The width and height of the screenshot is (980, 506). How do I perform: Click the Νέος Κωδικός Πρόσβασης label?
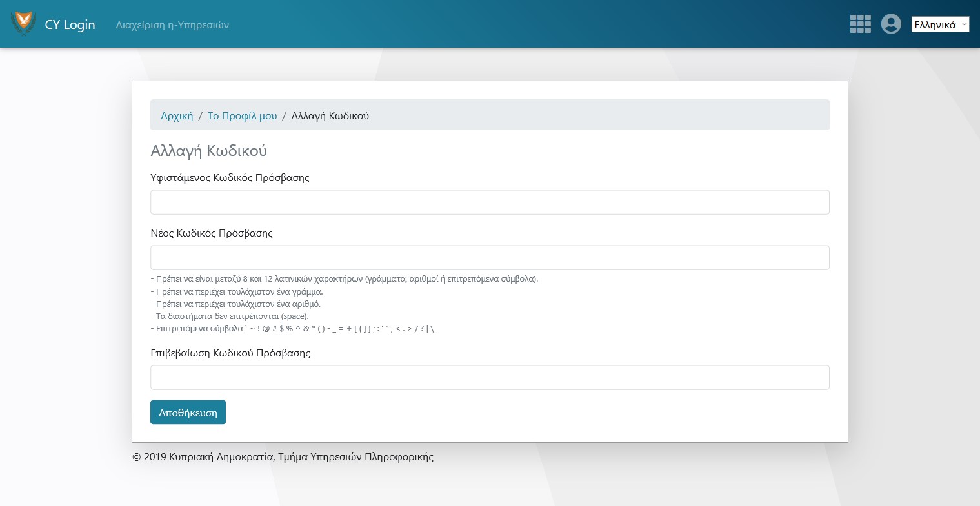click(212, 233)
